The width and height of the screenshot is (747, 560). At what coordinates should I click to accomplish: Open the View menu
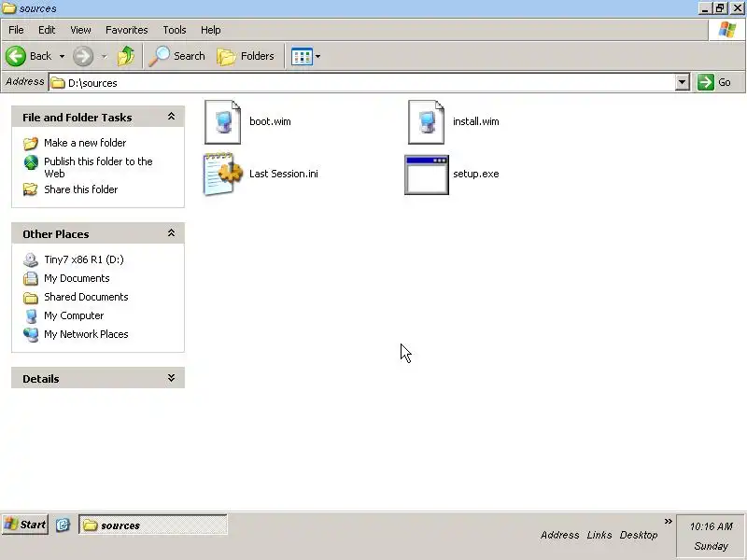(80, 30)
